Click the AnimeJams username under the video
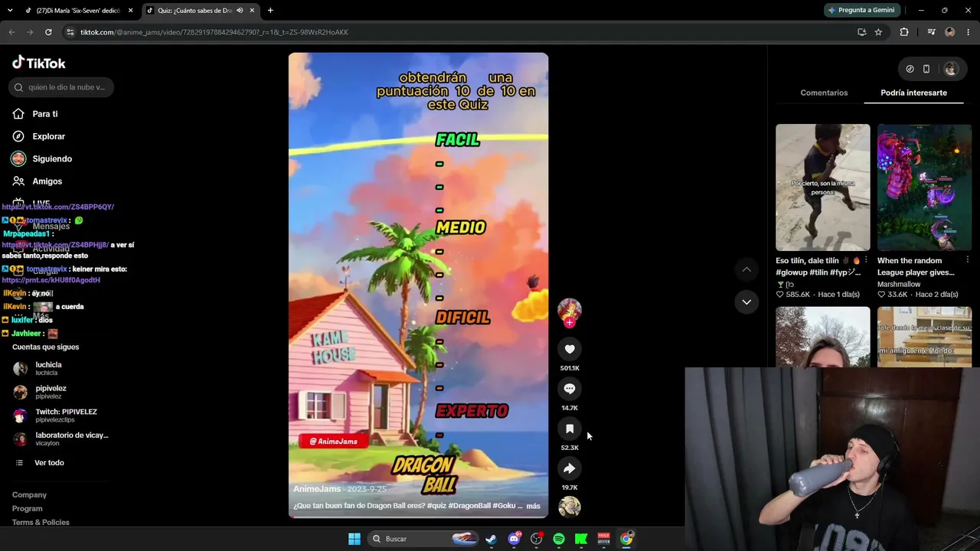Screen dimensions: 980x551 [317, 489]
